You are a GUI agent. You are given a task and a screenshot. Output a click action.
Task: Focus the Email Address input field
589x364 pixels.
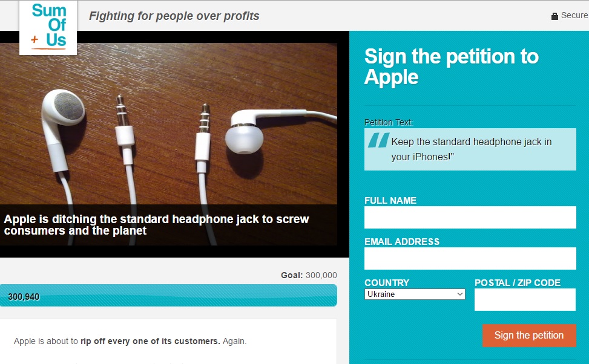470,258
